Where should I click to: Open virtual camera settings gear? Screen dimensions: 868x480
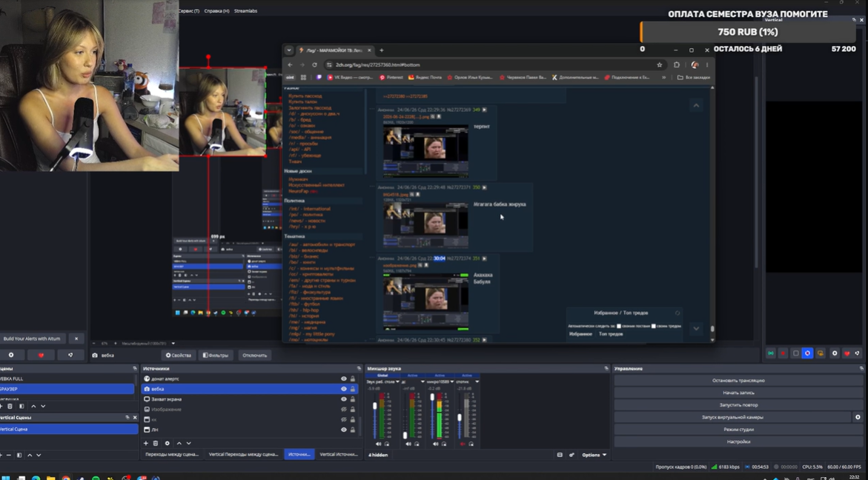click(x=858, y=417)
